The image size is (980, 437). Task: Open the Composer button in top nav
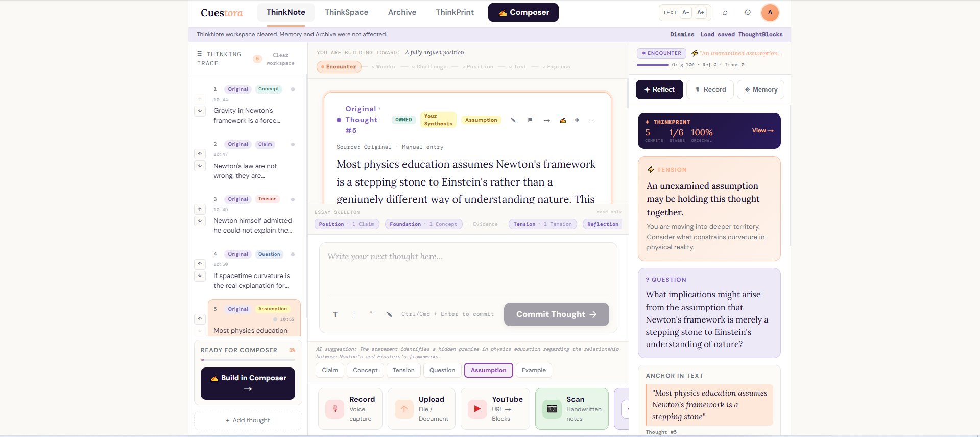(x=523, y=12)
